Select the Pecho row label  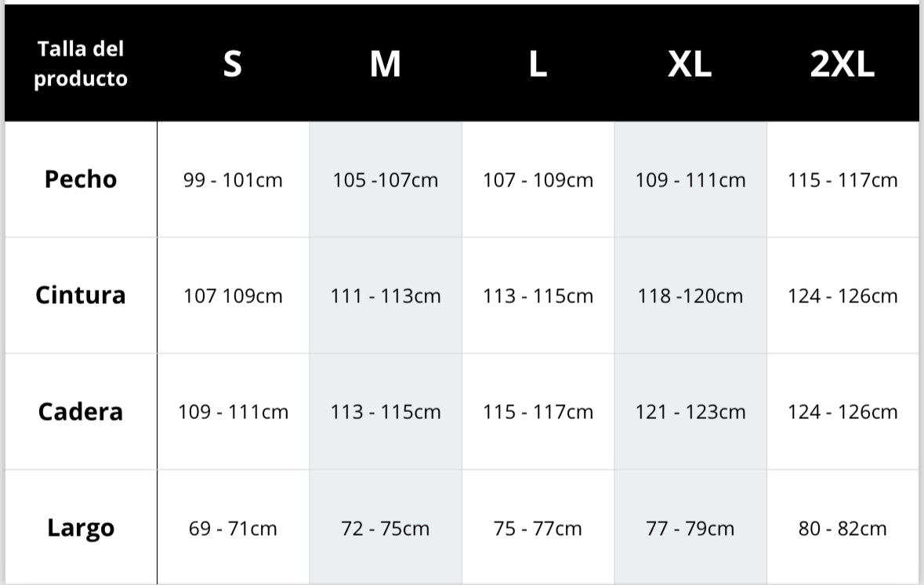coord(81,179)
